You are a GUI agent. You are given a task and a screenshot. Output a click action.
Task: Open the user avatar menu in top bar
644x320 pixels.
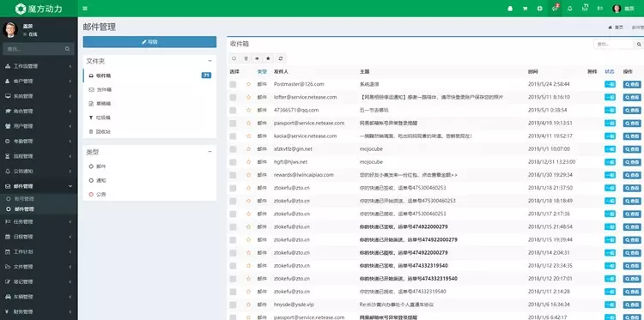coord(623,9)
